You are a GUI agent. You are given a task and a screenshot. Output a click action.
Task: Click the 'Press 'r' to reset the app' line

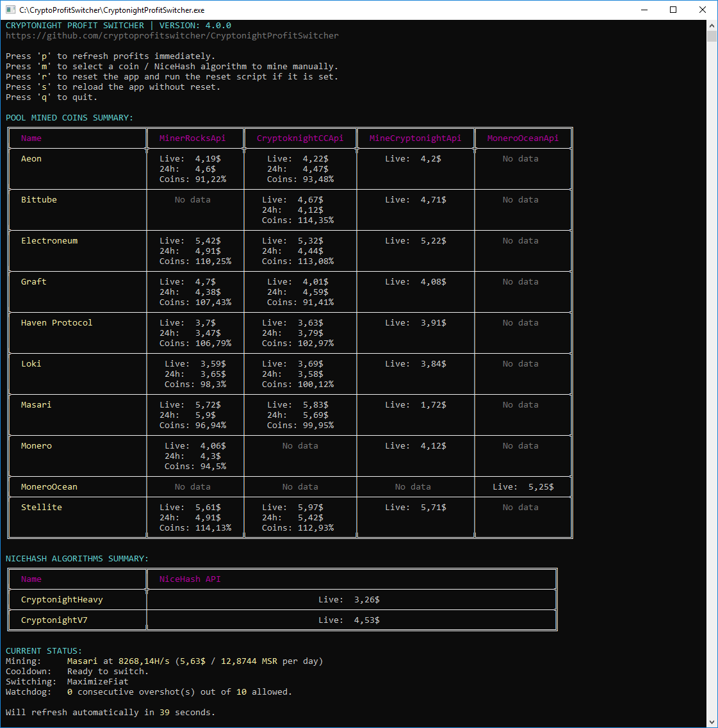(172, 77)
